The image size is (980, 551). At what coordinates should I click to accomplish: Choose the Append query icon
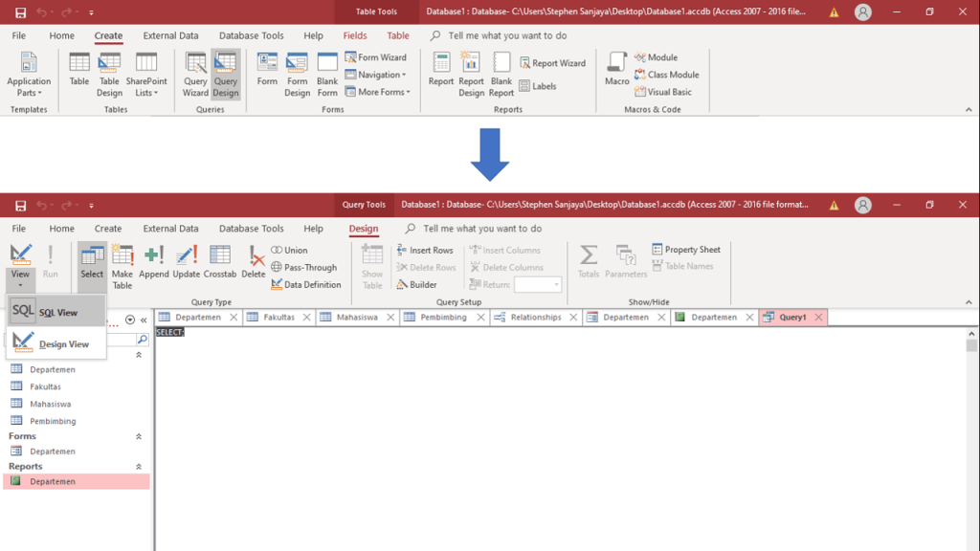(154, 262)
